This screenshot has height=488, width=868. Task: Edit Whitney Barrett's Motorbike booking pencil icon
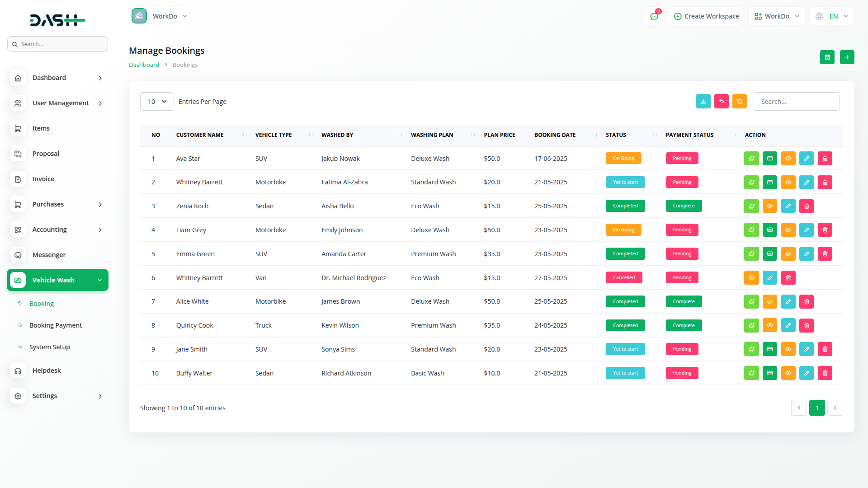click(806, 183)
